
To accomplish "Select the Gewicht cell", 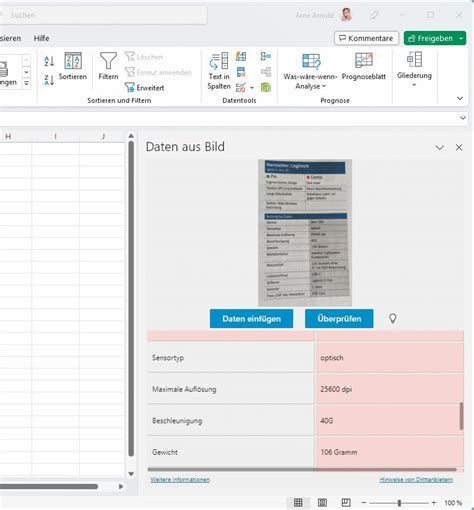I will [x=231, y=452].
